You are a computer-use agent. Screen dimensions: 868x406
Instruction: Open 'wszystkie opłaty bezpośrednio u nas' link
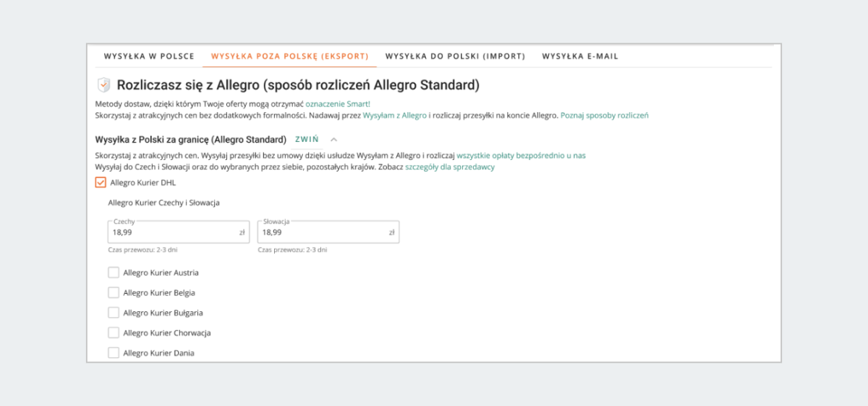[x=521, y=156]
